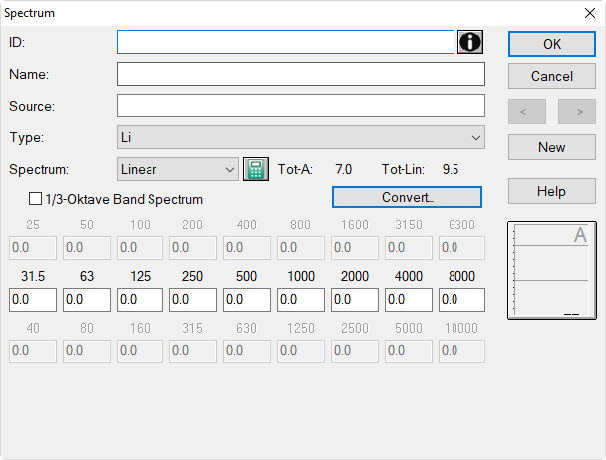Open the Type dropdown showing Li

(x=301, y=137)
